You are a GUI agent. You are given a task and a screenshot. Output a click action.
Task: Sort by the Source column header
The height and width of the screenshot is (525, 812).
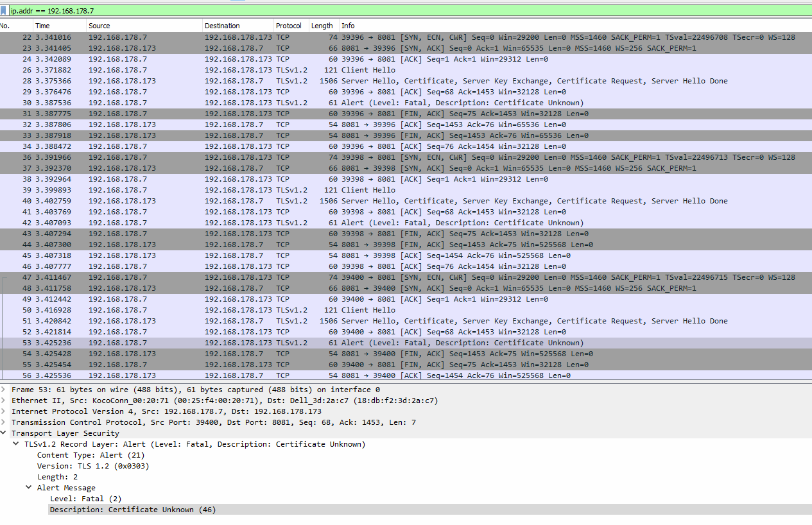pos(144,26)
